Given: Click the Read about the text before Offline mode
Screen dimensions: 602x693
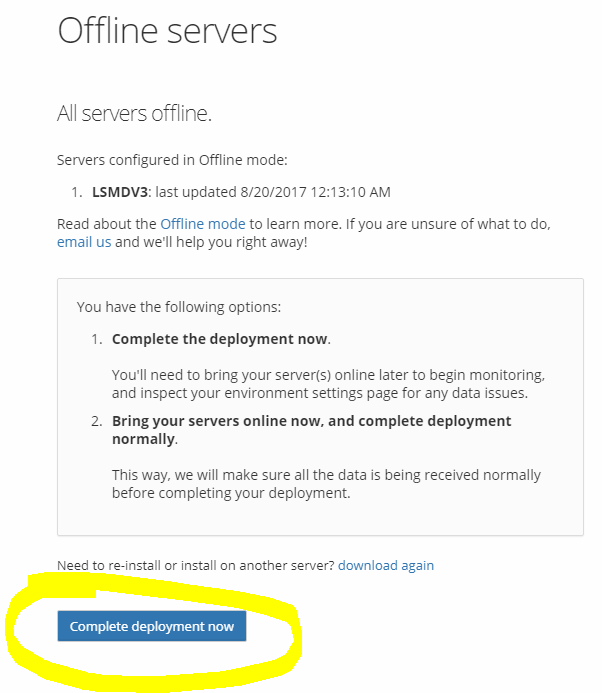Looking at the screenshot, I should (x=106, y=223).
